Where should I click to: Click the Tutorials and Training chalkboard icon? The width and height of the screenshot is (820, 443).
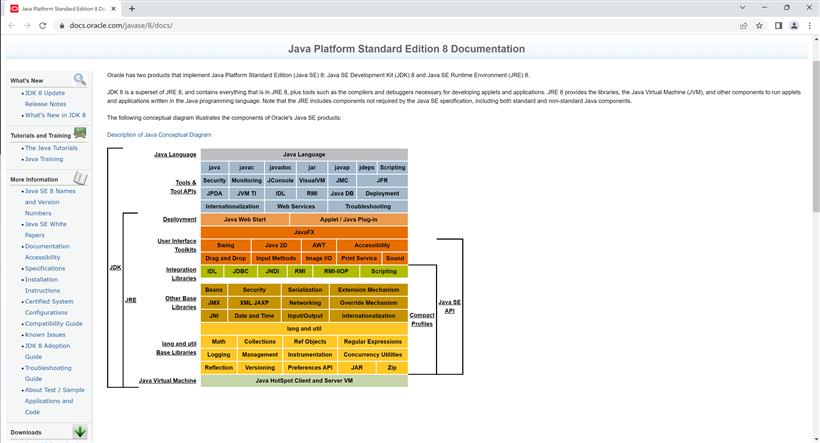click(x=80, y=133)
